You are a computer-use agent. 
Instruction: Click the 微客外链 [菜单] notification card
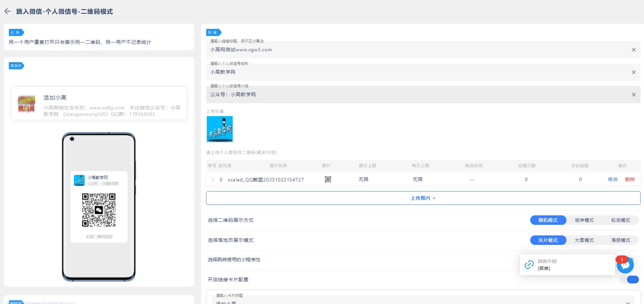pos(568,265)
